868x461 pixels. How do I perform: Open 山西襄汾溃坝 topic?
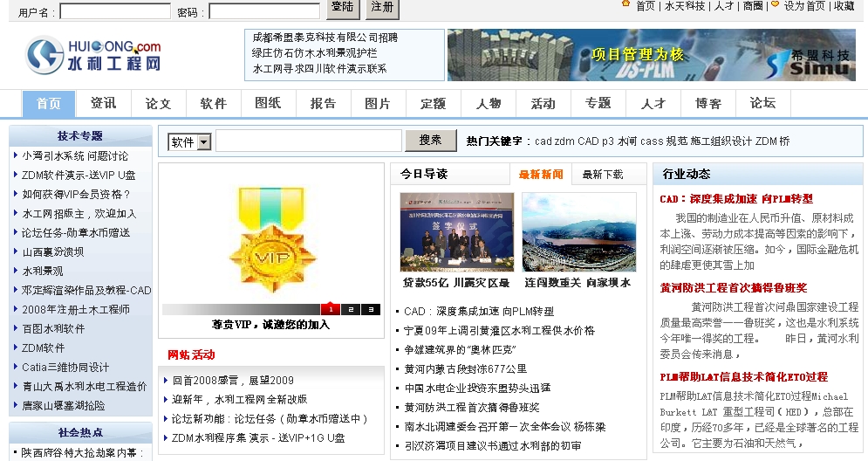53,252
